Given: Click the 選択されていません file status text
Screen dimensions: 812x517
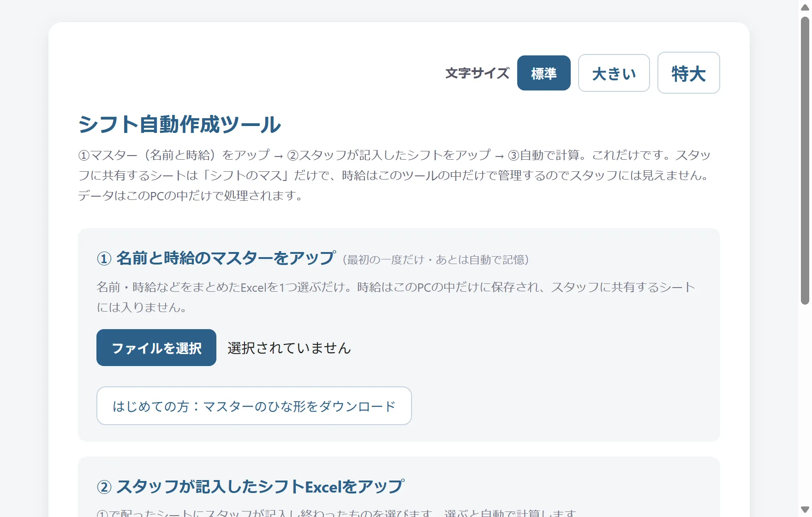Looking at the screenshot, I should coord(289,348).
